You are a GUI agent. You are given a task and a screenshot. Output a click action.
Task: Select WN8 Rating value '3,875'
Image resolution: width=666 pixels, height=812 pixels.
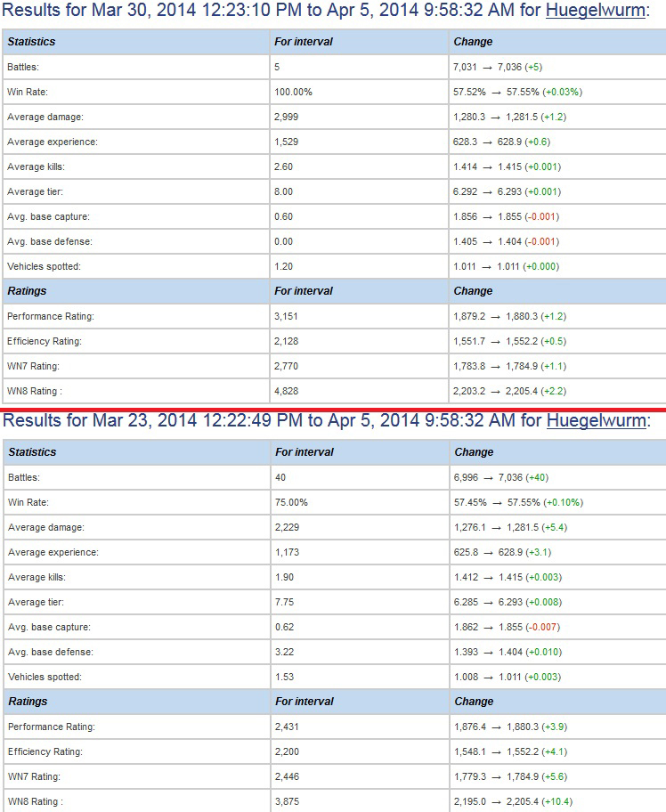[x=287, y=801]
